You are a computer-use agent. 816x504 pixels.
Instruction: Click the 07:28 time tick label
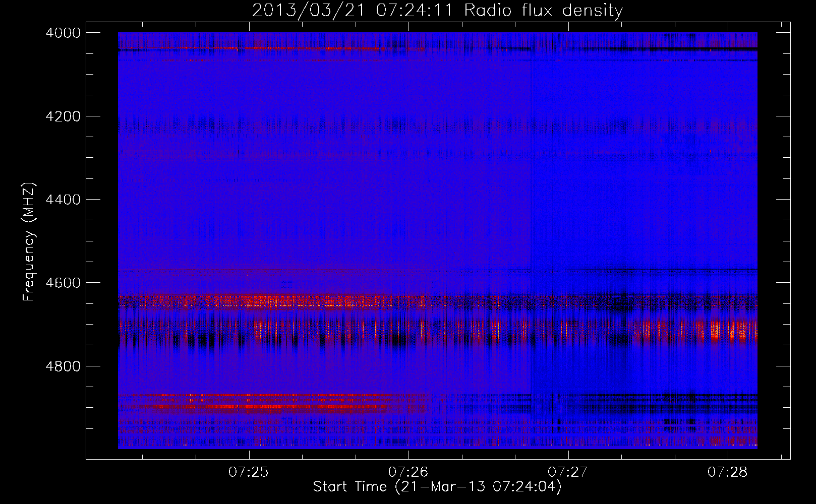[x=728, y=472]
